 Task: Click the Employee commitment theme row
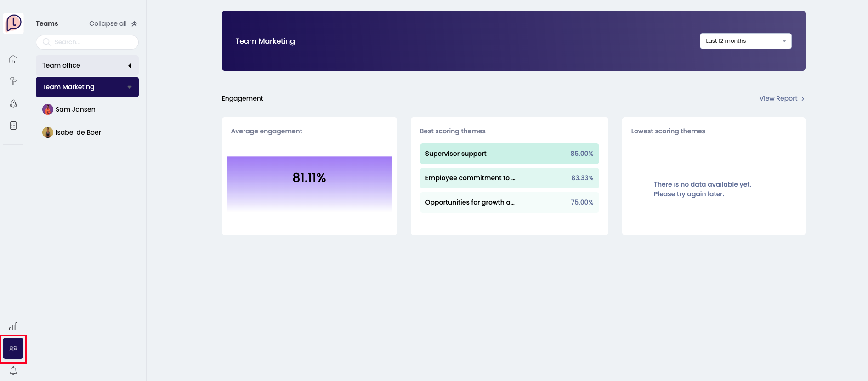pos(509,178)
